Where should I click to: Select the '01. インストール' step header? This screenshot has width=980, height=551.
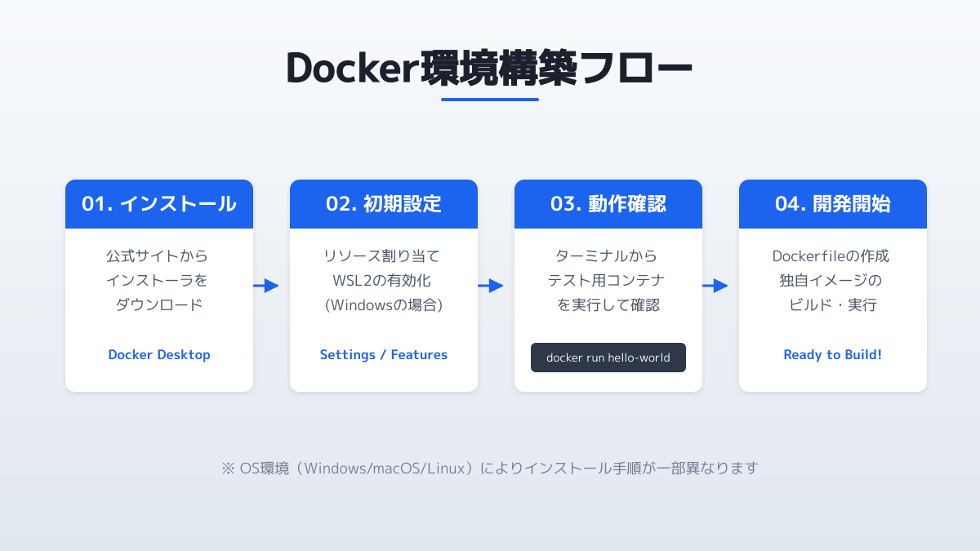tap(159, 204)
